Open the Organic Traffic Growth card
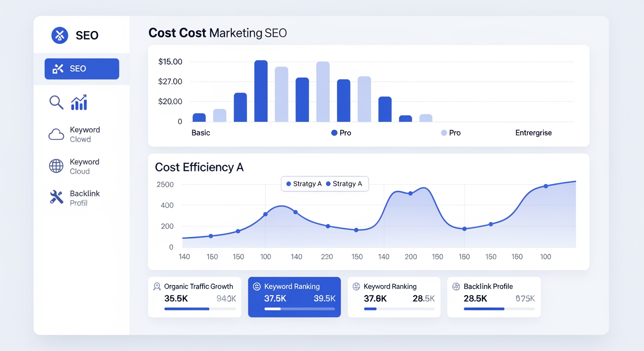Viewport: 644px width, 351px height. click(194, 297)
